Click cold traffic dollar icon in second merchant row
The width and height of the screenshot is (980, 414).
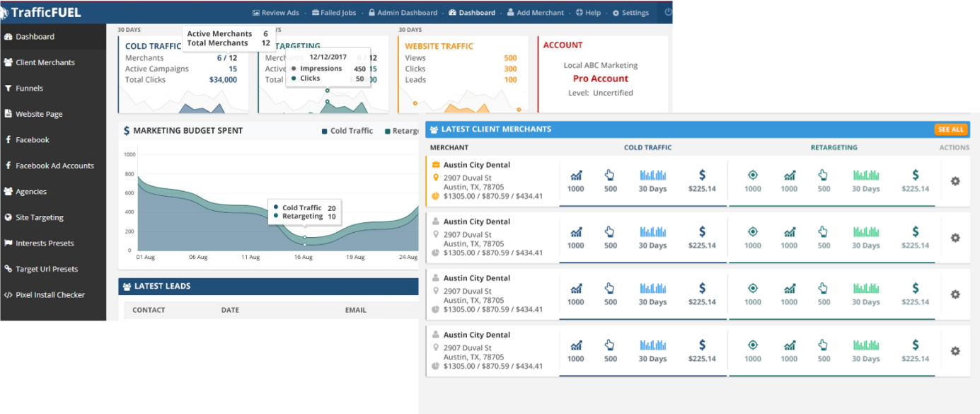pos(702,231)
